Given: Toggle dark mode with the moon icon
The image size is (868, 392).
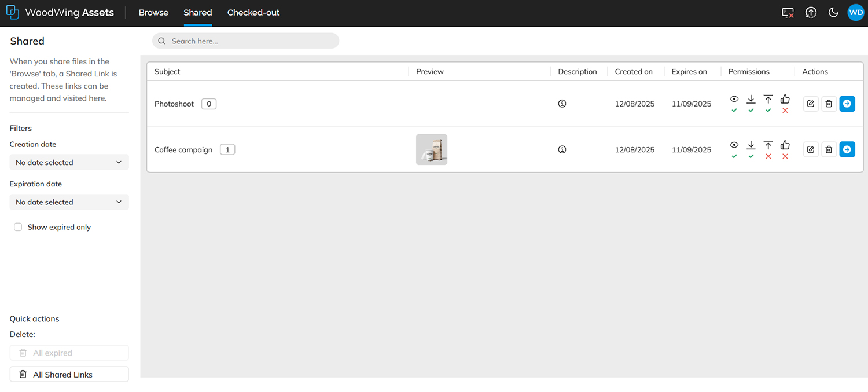Looking at the screenshot, I should [x=833, y=12].
